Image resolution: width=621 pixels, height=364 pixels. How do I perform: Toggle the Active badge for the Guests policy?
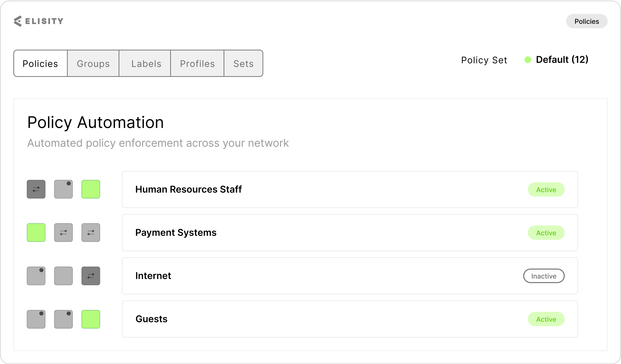tap(546, 319)
